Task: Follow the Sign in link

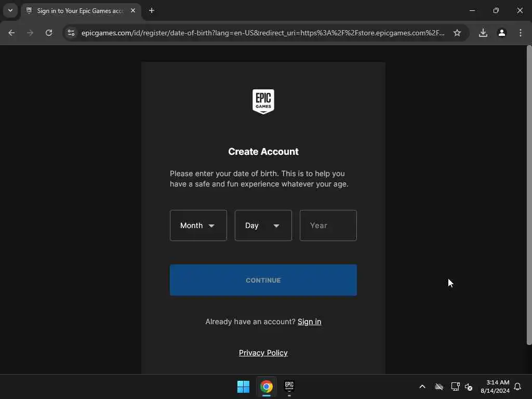Action: click(x=309, y=322)
